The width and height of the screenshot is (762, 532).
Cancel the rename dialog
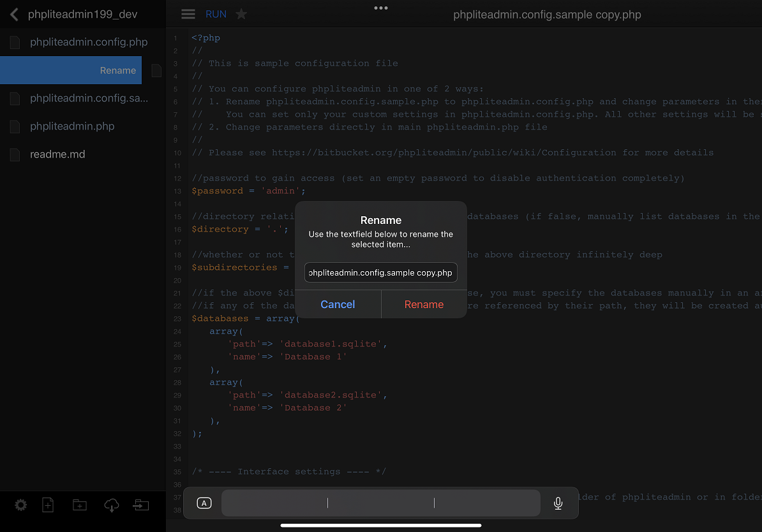(338, 304)
